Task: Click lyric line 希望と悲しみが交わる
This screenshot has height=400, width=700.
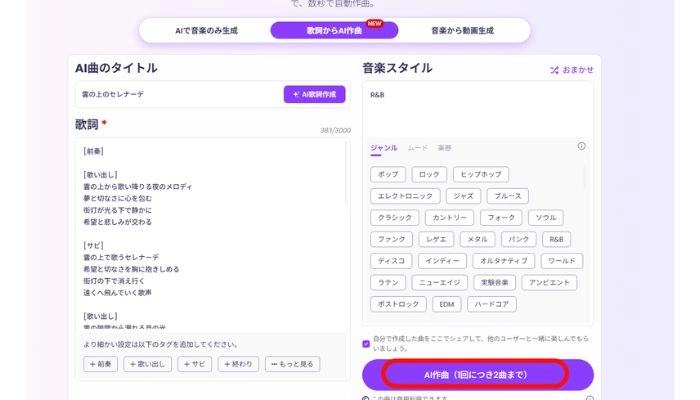Action: 117,222
